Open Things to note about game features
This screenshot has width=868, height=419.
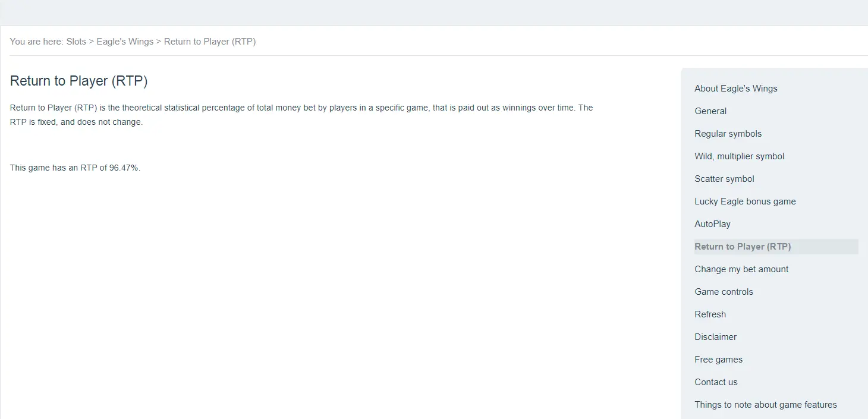click(x=765, y=405)
